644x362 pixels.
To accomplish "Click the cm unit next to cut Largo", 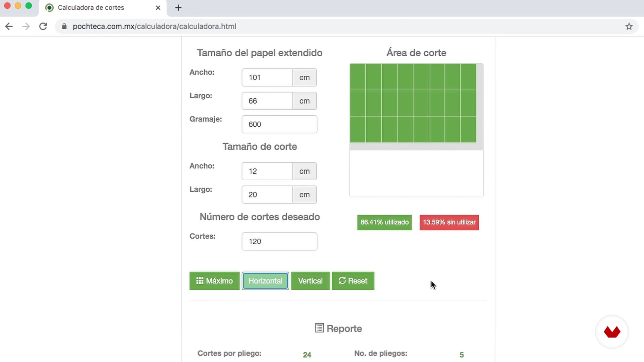I will point(305,195).
